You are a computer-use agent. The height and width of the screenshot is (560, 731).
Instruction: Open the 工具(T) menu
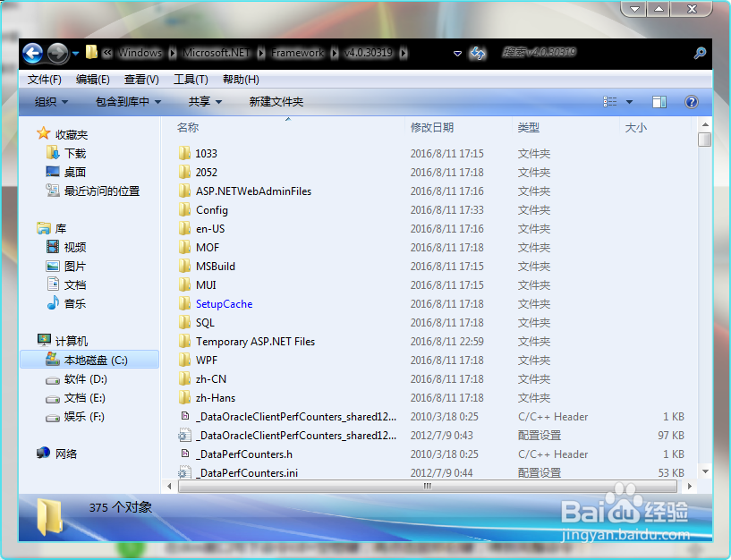[190, 79]
